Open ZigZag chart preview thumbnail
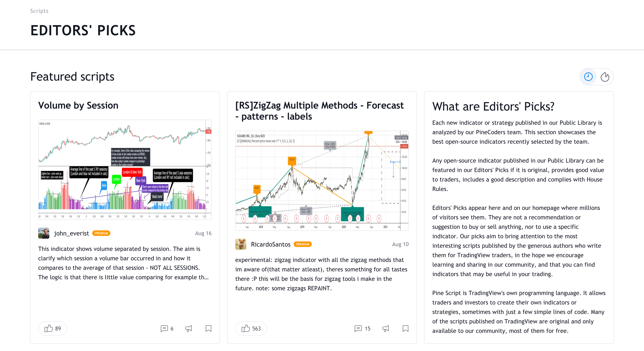 point(322,181)
